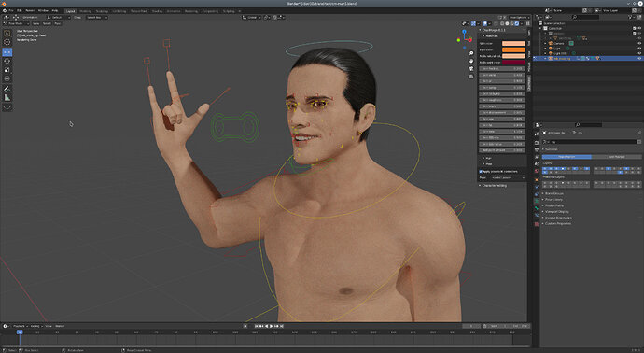Open the timeline Playback menu
644x353 pixels.
click(x=20, y=326)
